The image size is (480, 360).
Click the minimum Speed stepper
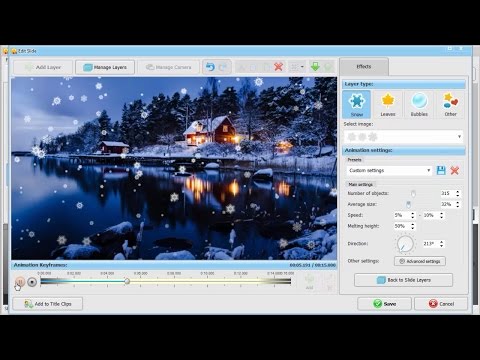[x=413, y=215]
